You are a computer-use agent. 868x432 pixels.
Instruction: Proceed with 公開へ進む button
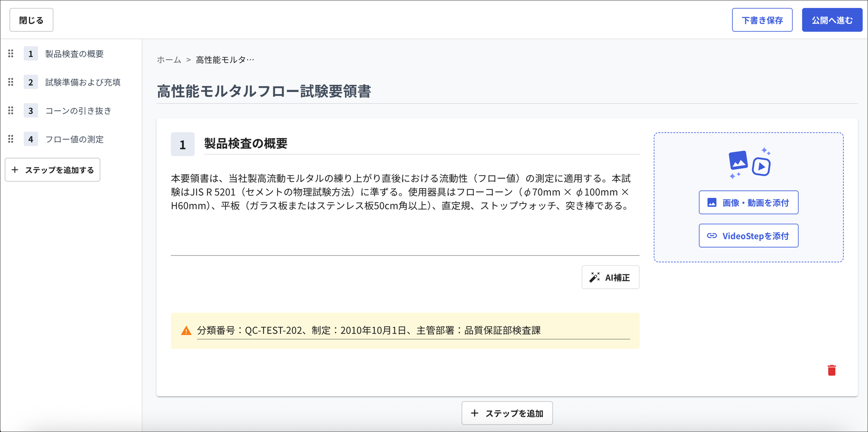click(832, 20)
